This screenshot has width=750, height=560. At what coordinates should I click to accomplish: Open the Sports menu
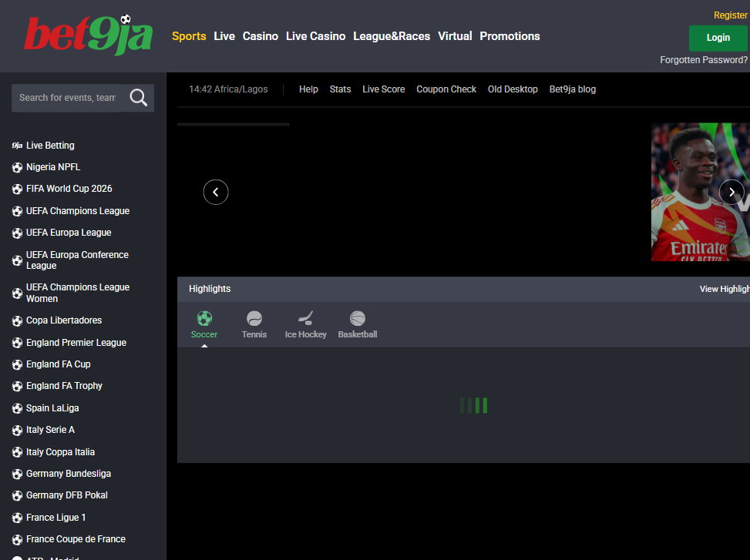(189, 36)
